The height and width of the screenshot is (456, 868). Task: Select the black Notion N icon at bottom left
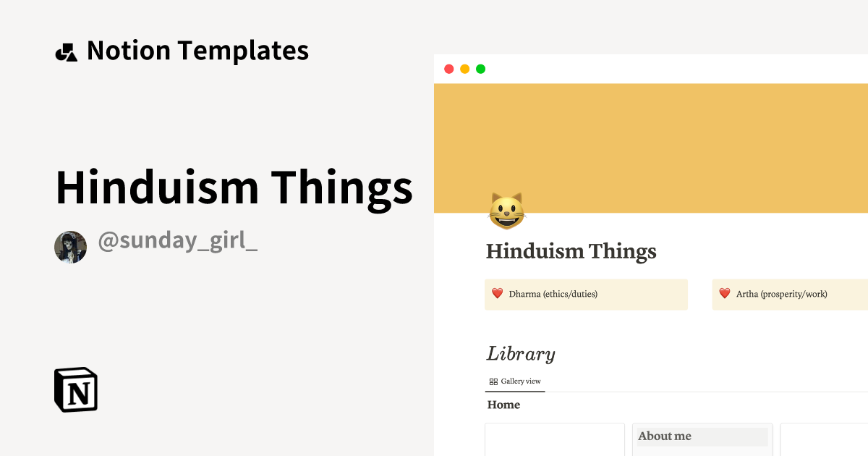pos(75,389)
